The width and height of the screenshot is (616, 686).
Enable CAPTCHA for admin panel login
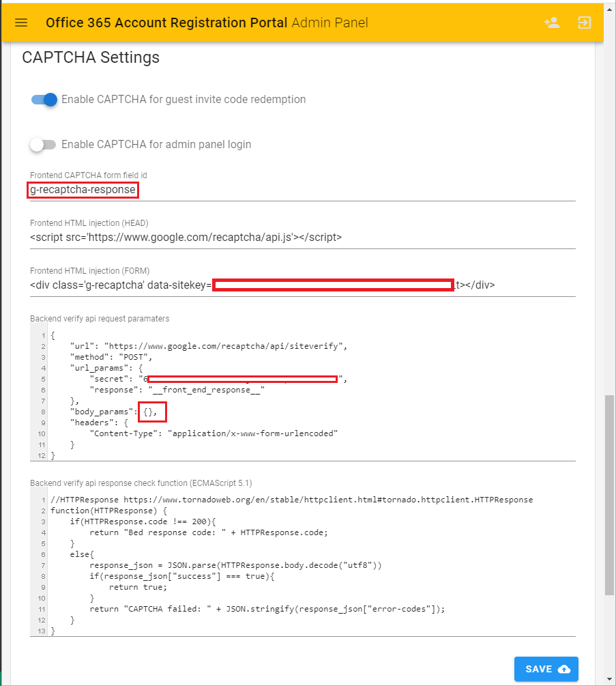pos(43,145)
